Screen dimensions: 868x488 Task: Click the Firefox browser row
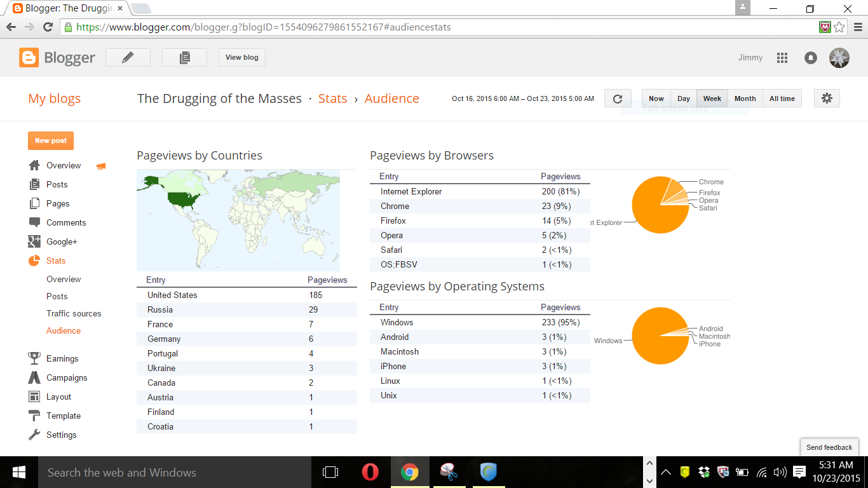click(480, 220)
